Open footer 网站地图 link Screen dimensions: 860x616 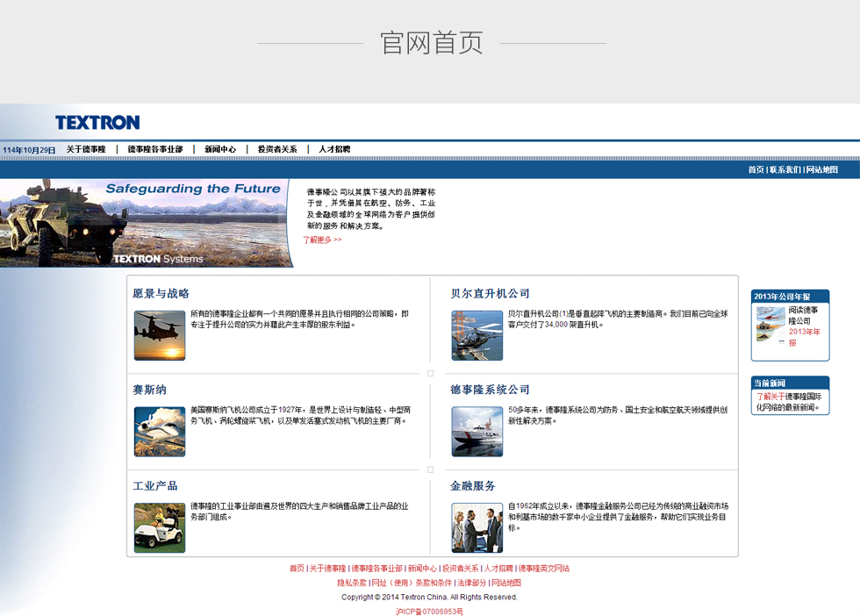point(506,583)
